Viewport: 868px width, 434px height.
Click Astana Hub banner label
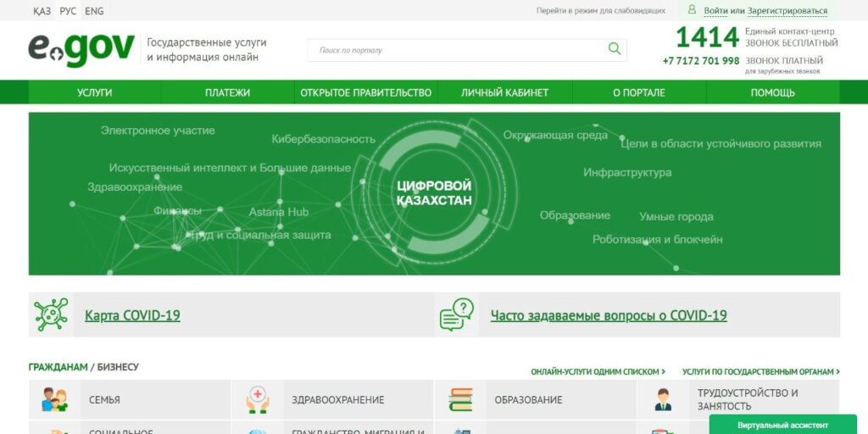(x=278, y=212)
